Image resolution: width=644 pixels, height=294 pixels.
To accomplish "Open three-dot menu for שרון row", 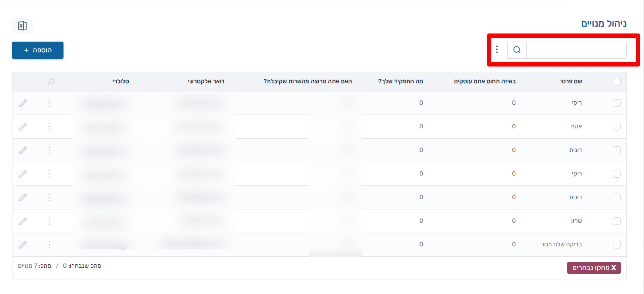I will tap(49, 221).
